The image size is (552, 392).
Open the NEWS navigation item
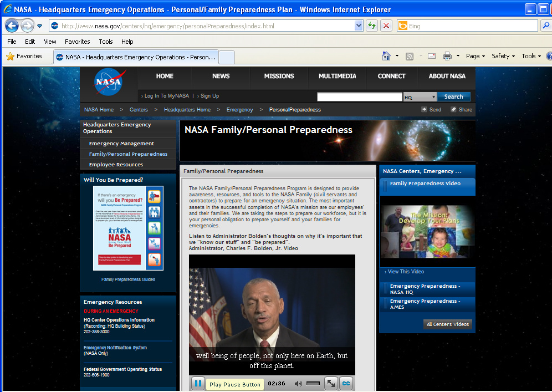coord(221,76)
